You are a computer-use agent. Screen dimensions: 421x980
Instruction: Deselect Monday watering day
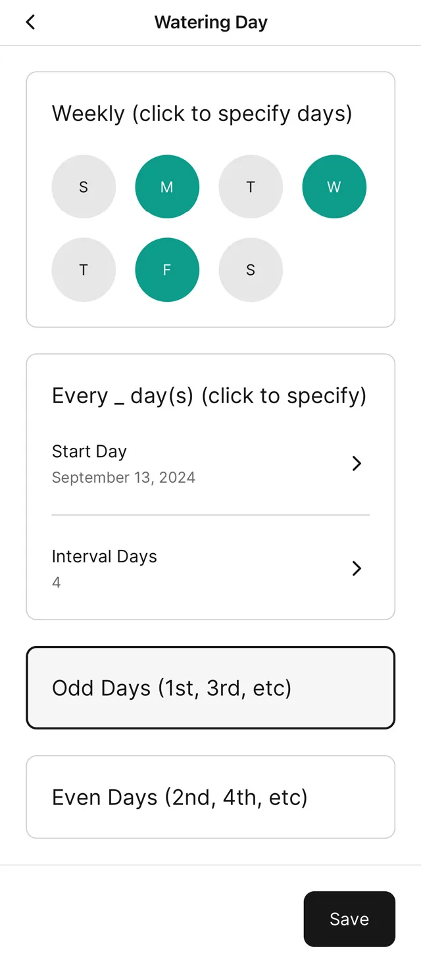coord(167,187)
